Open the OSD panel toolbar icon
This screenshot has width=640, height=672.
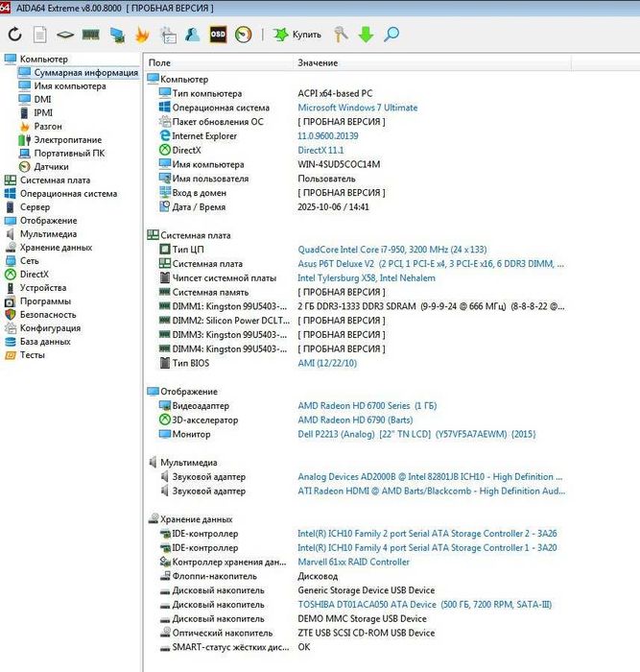point(218,35)
